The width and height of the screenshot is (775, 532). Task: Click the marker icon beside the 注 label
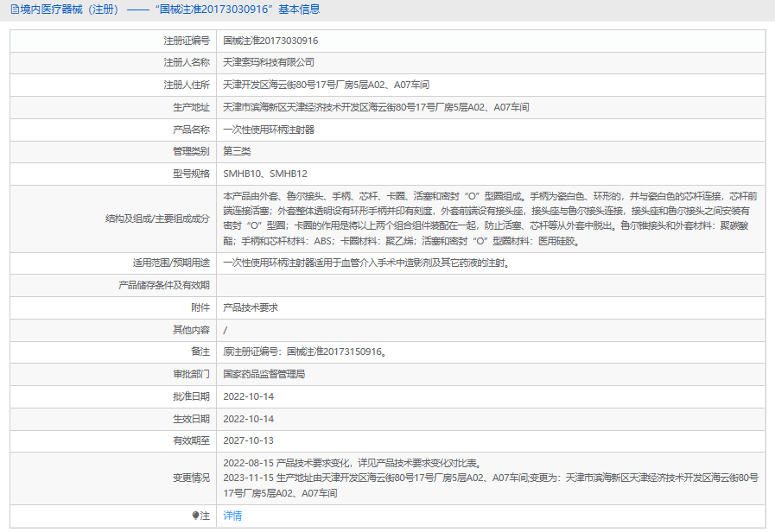[196, 516]
